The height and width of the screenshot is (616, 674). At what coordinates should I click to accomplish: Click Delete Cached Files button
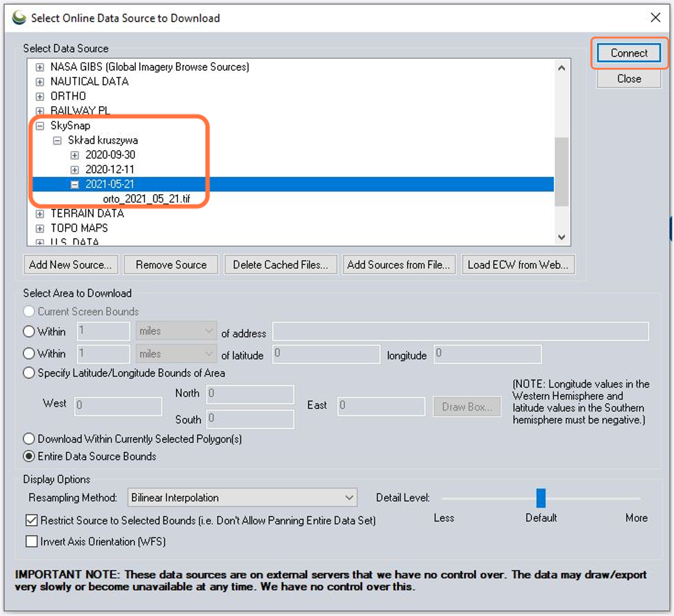point(280,264)
